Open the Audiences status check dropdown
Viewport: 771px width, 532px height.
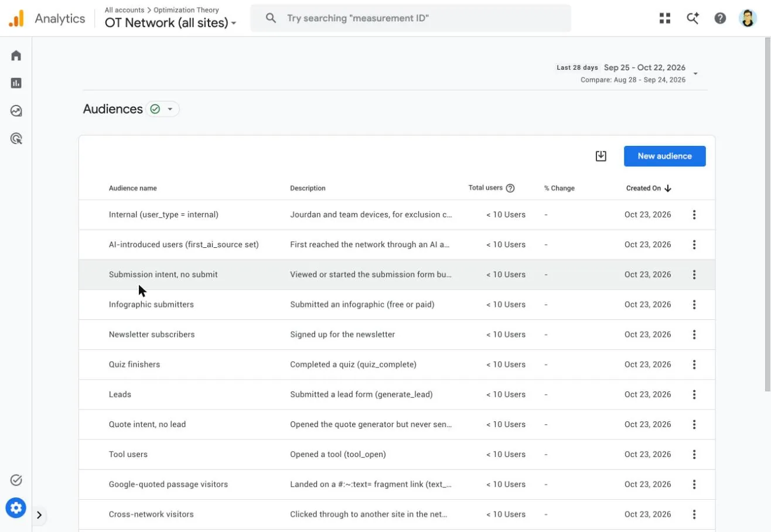[163, 109]
